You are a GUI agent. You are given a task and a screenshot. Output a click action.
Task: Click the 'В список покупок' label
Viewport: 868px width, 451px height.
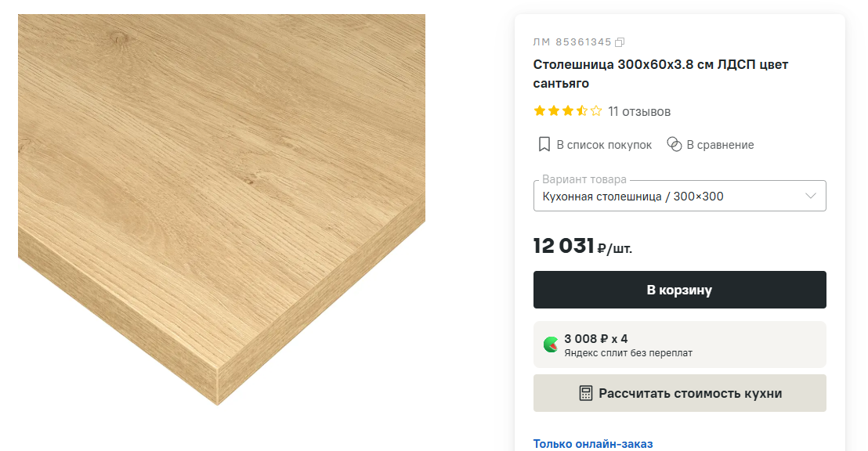(x=604, y=145)
